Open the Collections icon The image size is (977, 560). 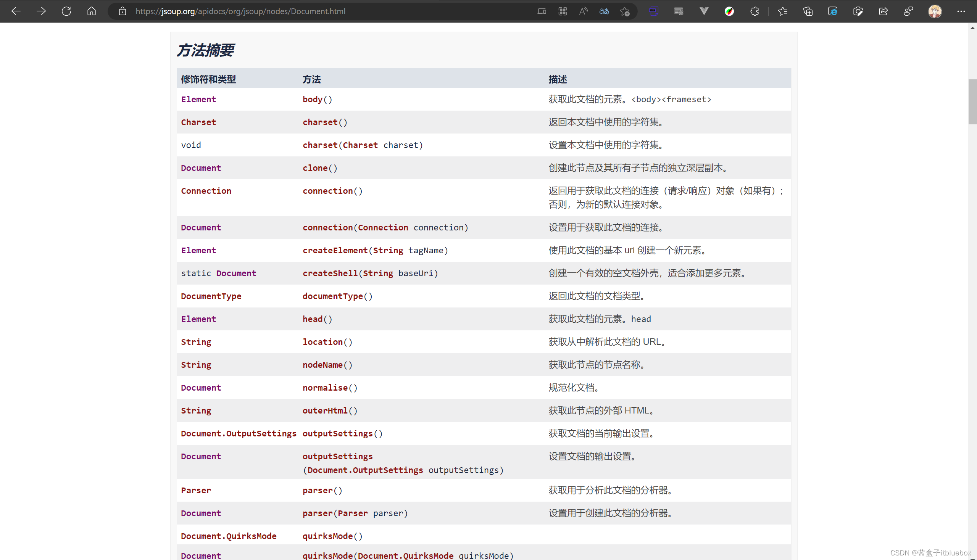pos(808,11)
